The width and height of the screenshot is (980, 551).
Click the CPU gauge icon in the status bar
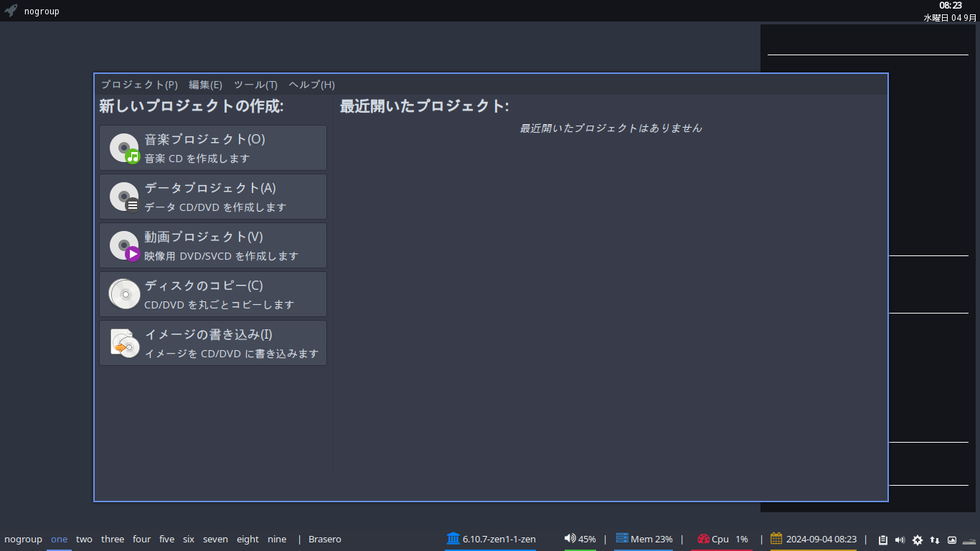pyautogui.click(x=703, y=538)
